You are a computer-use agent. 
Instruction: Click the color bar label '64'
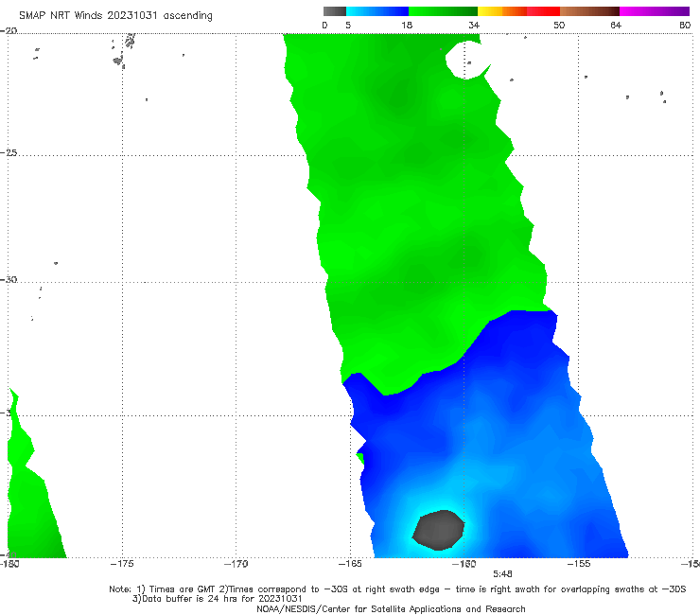point(616,25)
